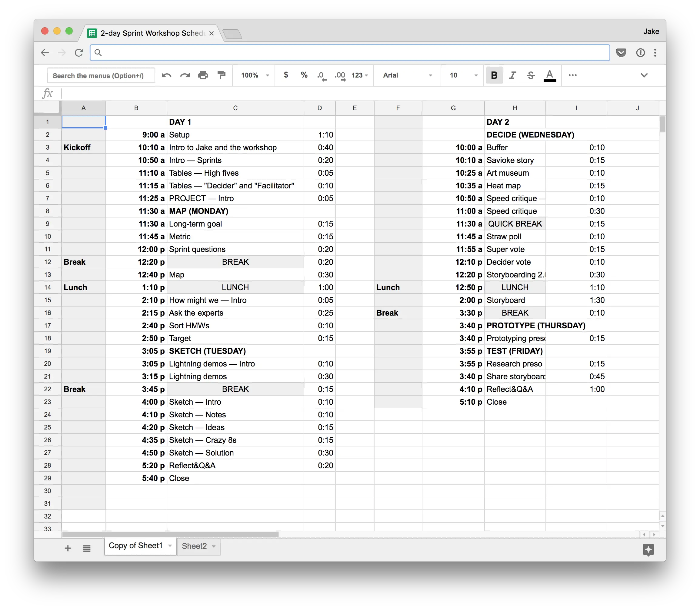This screenshot has width=700, height=610.
Task: Open the Sheet2 tab dropdown arrow
Action: click(x=214, y=546)
